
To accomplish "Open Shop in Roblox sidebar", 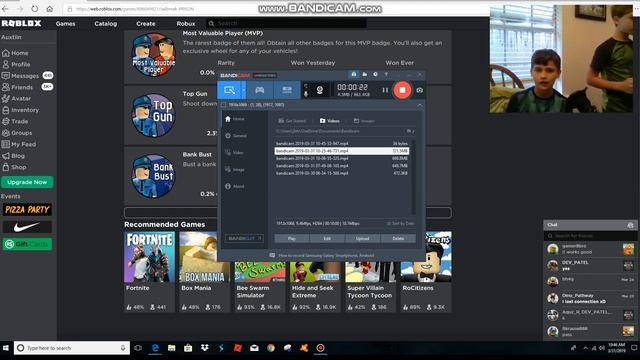I will [14, 167].
